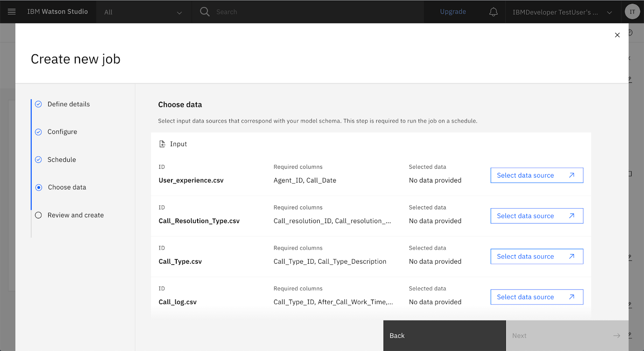Go to the Schedule step label

62,160
